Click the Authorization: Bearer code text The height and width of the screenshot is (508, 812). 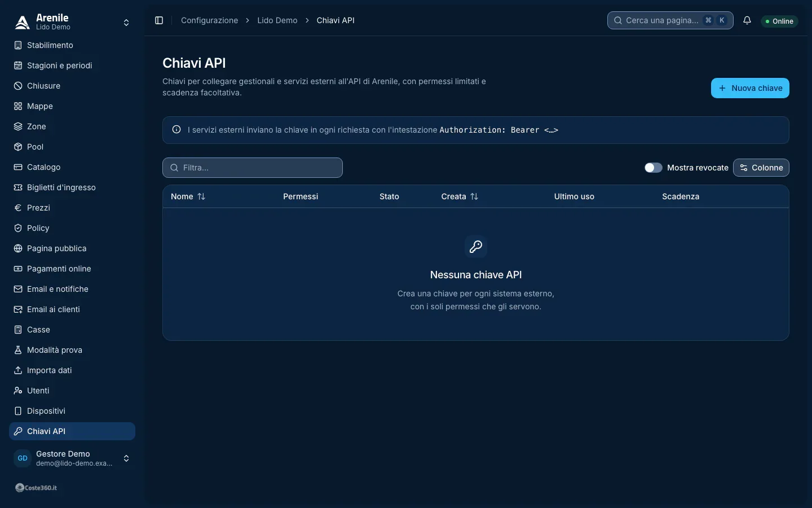tap(499, 130)
